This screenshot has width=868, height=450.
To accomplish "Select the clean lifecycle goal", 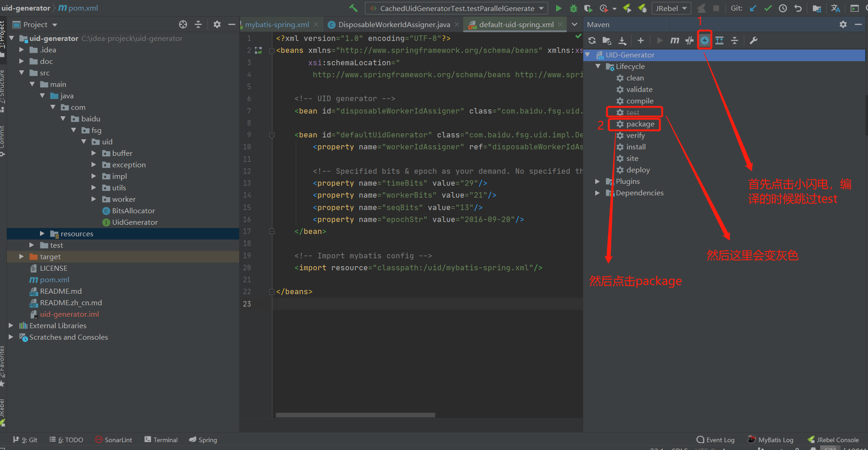I will (x=635, y=78).
